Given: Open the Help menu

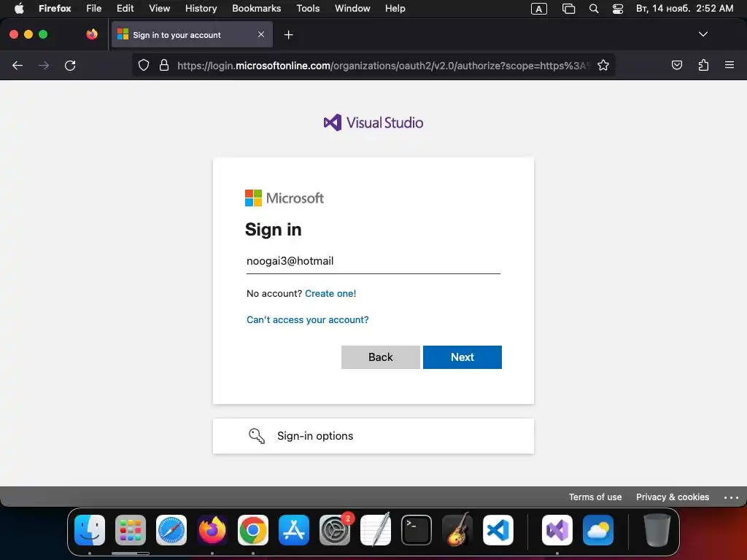Looking at the screenshot, I should [395, 9].
